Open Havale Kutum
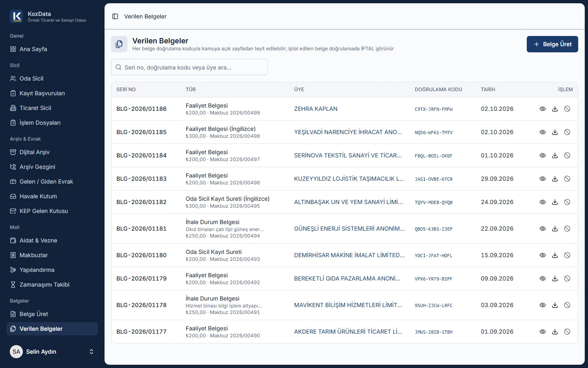 [52, 196]
